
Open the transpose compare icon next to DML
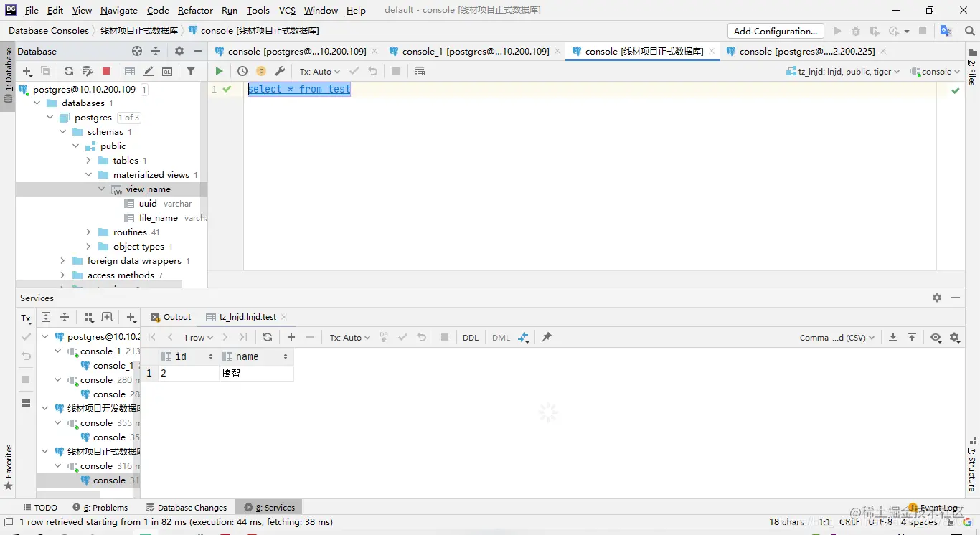(524, 337)
